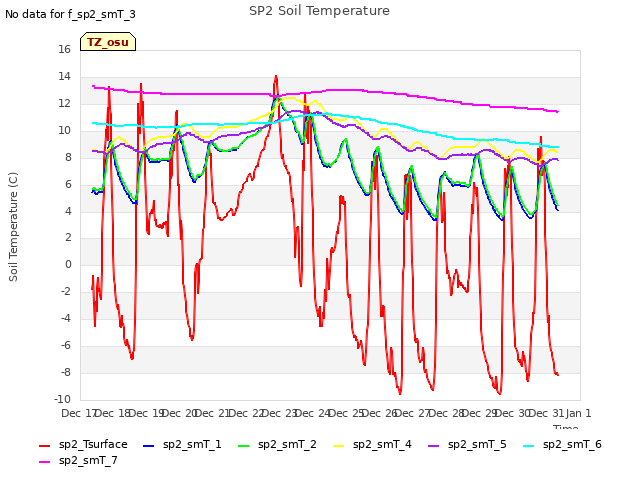640x480 pixels.
Task: Click the Soil Temperature (C) axis label
Action: (13, 227)
